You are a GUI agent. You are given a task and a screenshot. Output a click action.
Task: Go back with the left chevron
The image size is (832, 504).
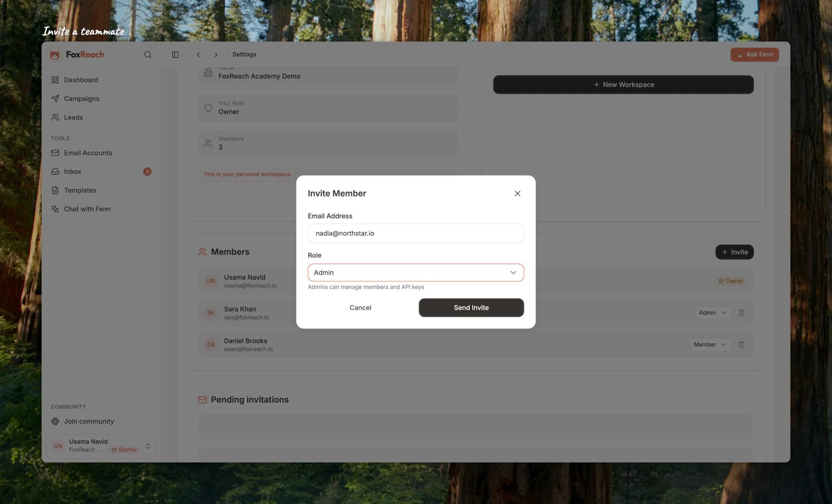click(x=198, y=55)
